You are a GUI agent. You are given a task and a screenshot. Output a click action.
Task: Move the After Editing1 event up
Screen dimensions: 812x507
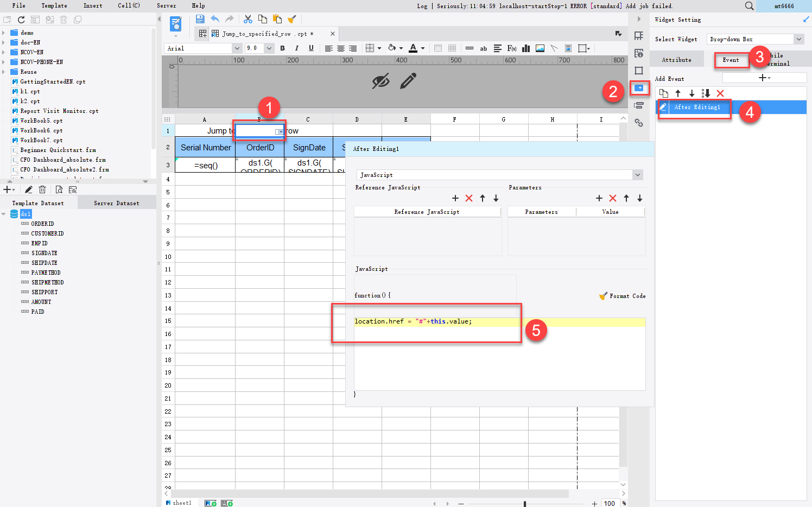678,93
